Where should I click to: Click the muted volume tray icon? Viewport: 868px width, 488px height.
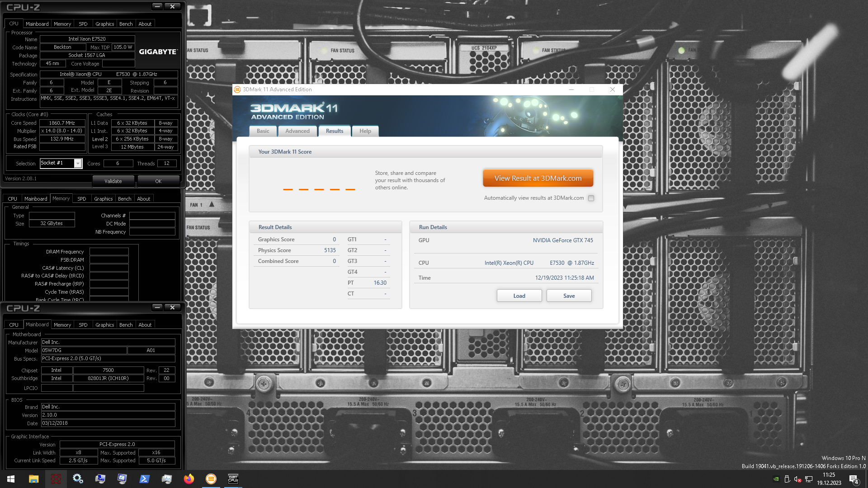pyautogui.click(x=798, y=479)
